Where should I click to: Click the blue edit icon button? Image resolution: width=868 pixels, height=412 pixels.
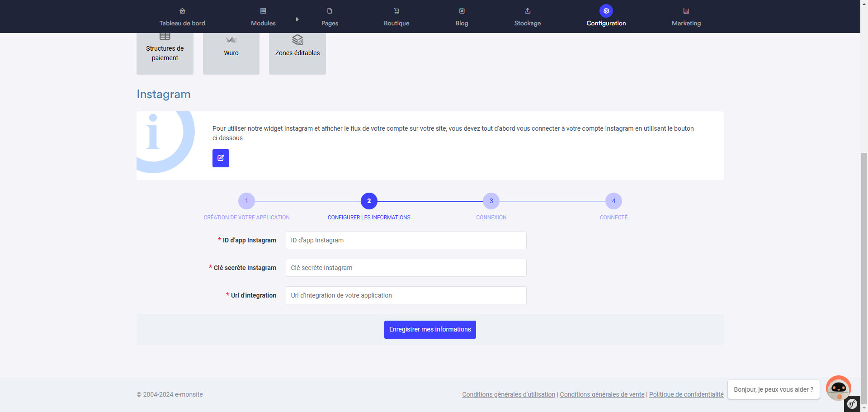click(x=221, y=158)
